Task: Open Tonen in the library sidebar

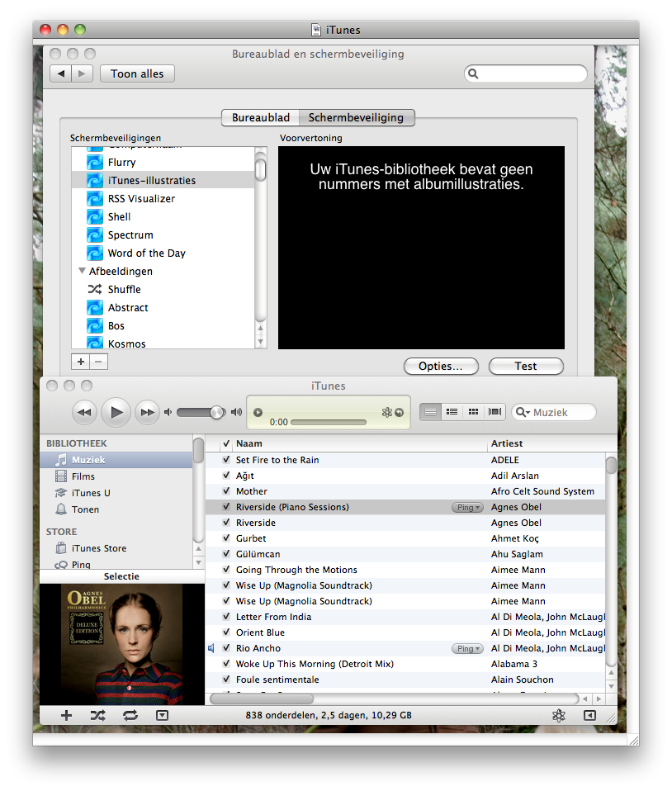Action: tap(116, 509)
